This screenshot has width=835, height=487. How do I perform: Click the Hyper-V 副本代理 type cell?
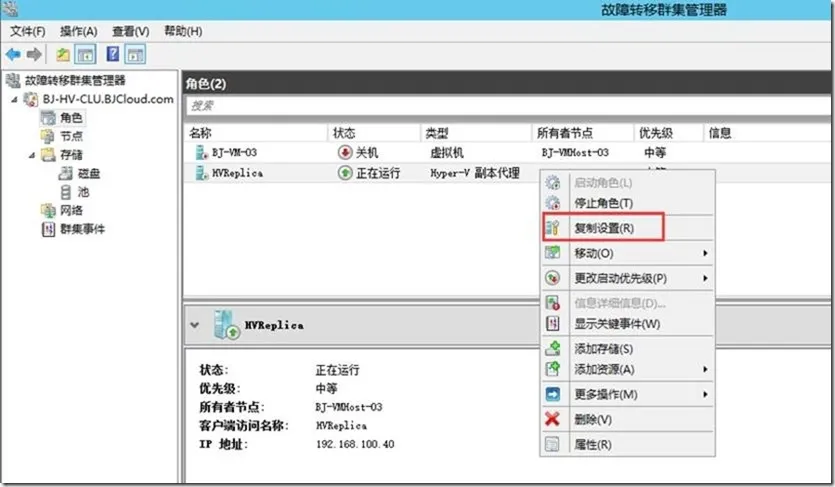coord(475,173)
